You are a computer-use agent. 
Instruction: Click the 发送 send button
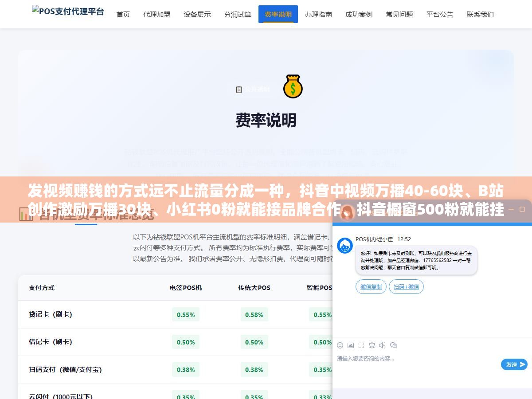[514, 364]
